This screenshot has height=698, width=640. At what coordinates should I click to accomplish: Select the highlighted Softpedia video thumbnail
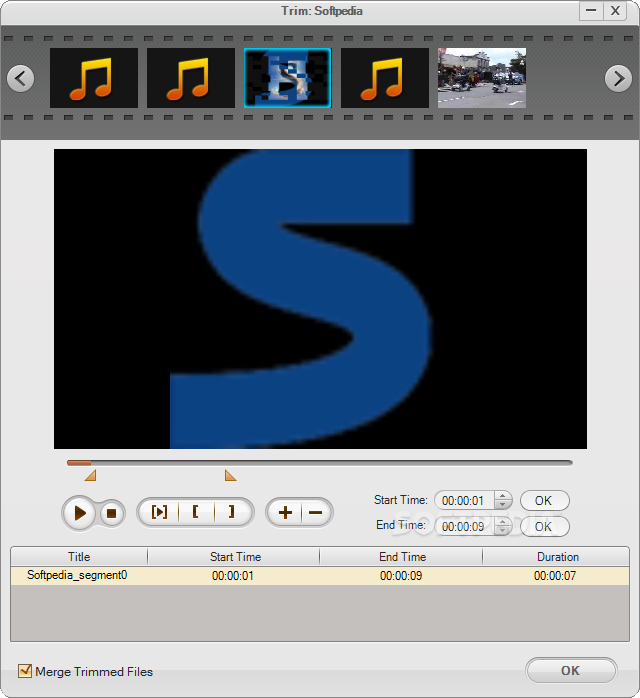288,78
